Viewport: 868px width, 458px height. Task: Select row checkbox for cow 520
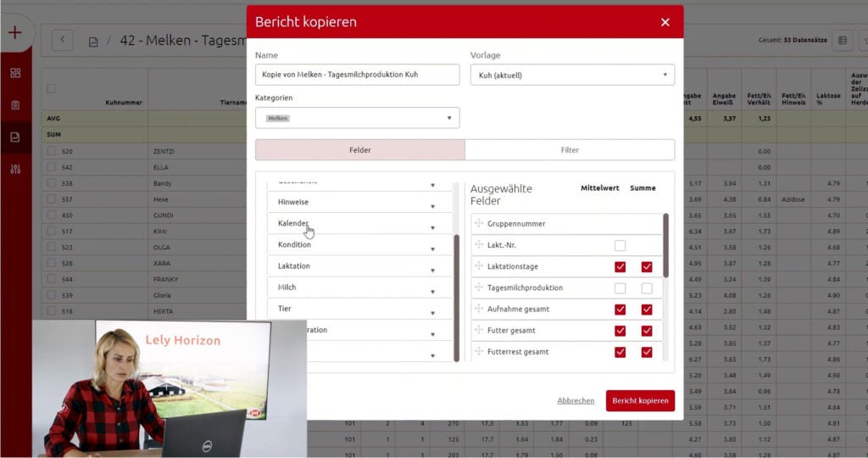51,151
